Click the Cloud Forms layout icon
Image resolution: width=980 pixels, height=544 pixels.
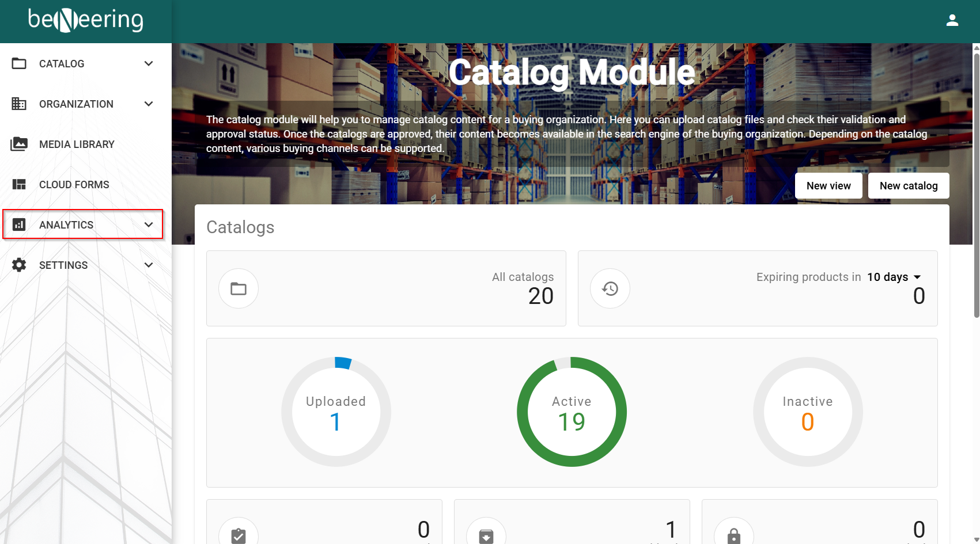tap(19, 184)
